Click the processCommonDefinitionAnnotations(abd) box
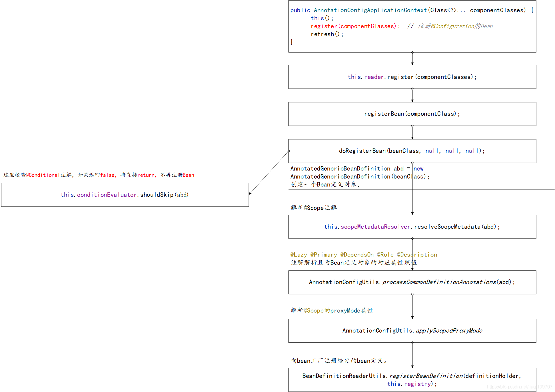555x392 pixels. 412,282
